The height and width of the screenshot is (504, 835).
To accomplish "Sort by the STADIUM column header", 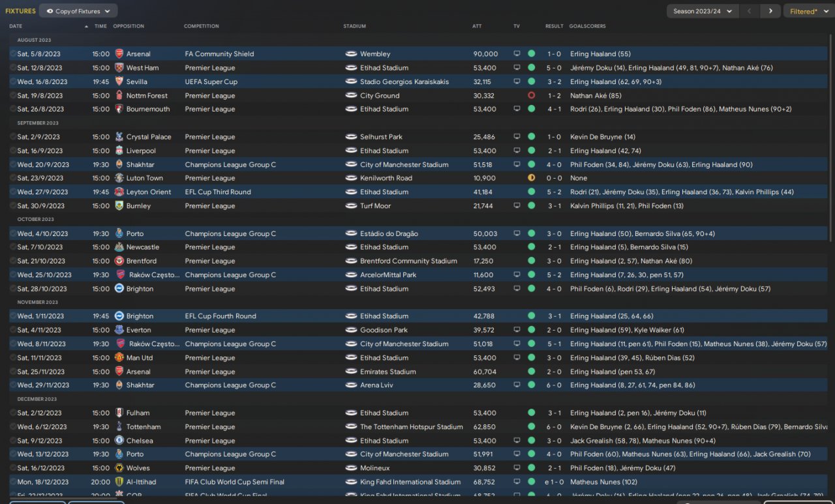I will pos(355,26).
